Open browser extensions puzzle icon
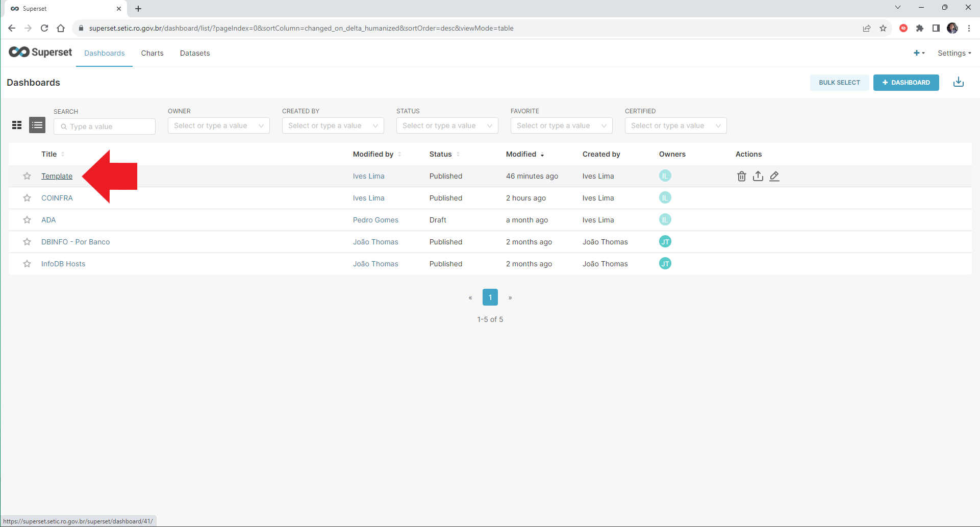This screenshot has width=980, height=527. [920, 28]
